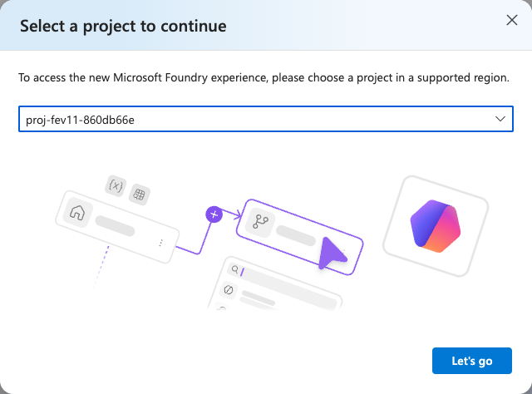532x394 pixels.
Task: Click the illustrated search bar with purple caret
Action: tap(283, 282)
